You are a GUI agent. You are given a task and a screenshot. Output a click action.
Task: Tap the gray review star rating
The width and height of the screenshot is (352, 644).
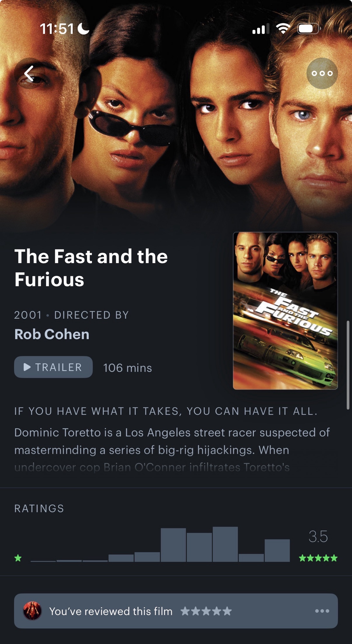(x=206, y=611)
